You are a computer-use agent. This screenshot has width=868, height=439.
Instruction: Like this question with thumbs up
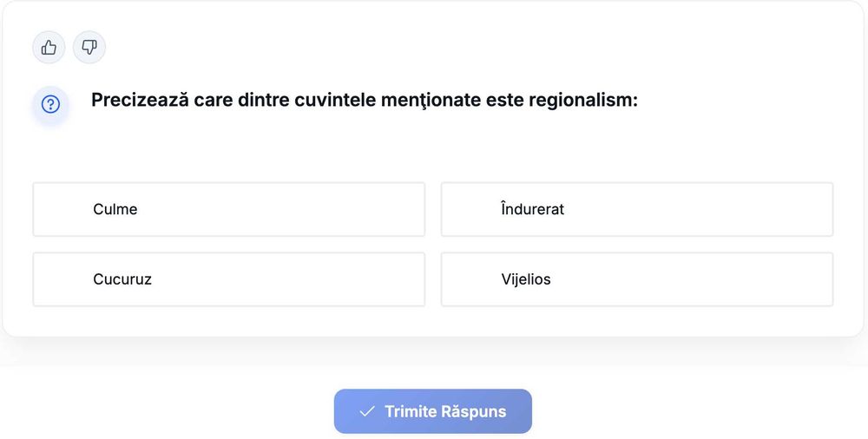pyautogui.click(x=49, y=48)
